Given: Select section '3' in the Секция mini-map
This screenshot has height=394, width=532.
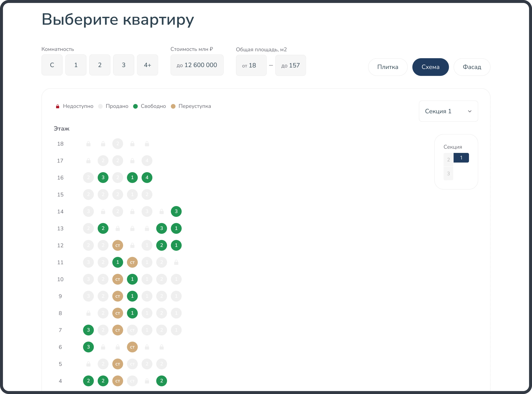Looking at the screenshot, I should pos(448,173).
